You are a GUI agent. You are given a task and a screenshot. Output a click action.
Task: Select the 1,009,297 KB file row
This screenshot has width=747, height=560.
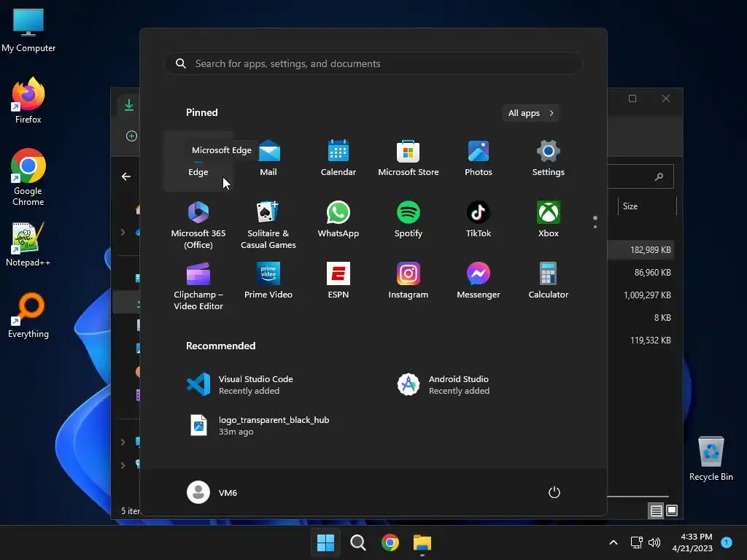click(x=640, y=295)
